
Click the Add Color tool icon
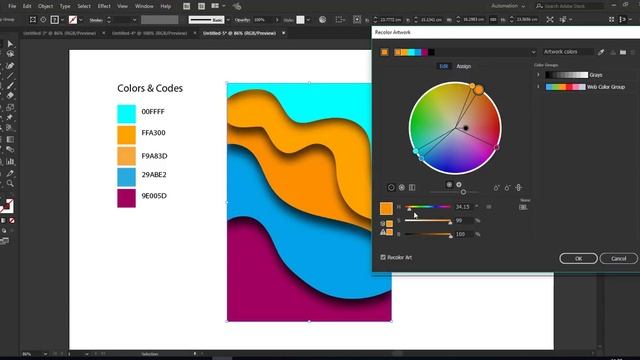pos(496,188)
